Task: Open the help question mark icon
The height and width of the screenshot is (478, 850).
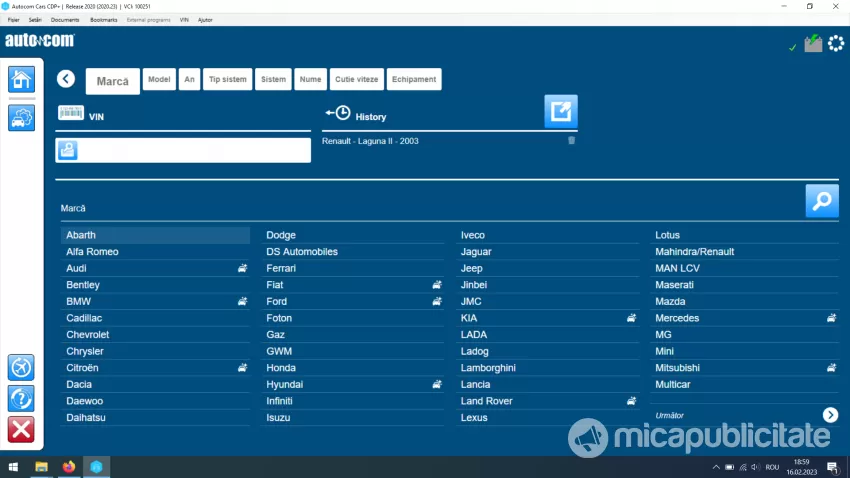Action: [21, 399]
